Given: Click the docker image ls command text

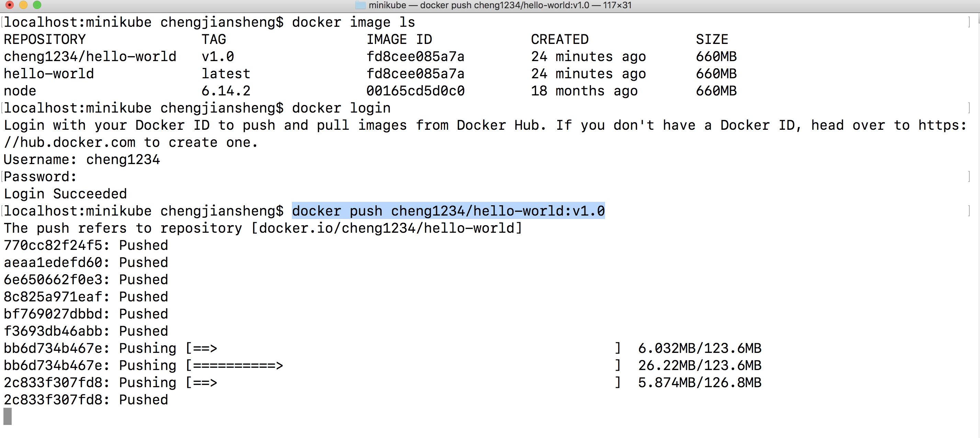Looking at the screenshot, I should click(x=353, y=22).
